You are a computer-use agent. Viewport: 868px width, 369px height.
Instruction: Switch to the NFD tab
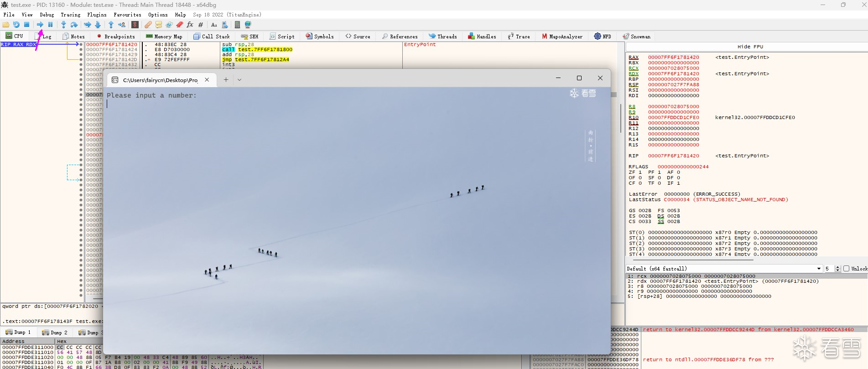click(x=603, y=36)
